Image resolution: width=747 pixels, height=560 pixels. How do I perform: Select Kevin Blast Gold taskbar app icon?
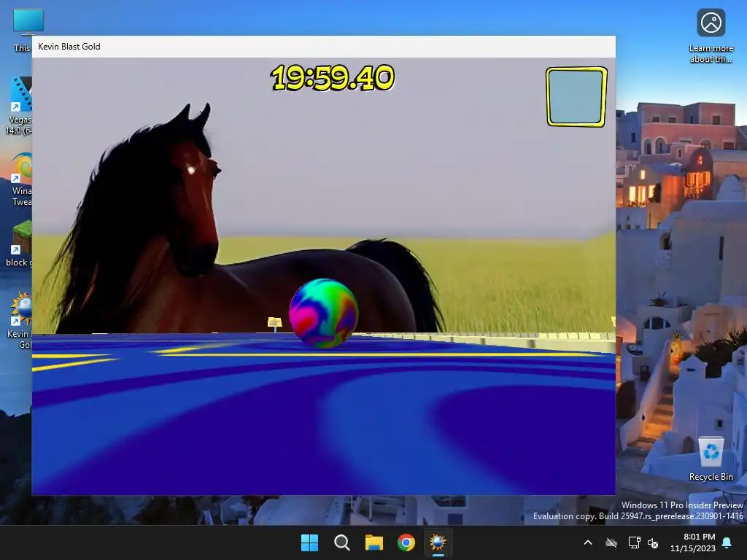tap(438, 542)
